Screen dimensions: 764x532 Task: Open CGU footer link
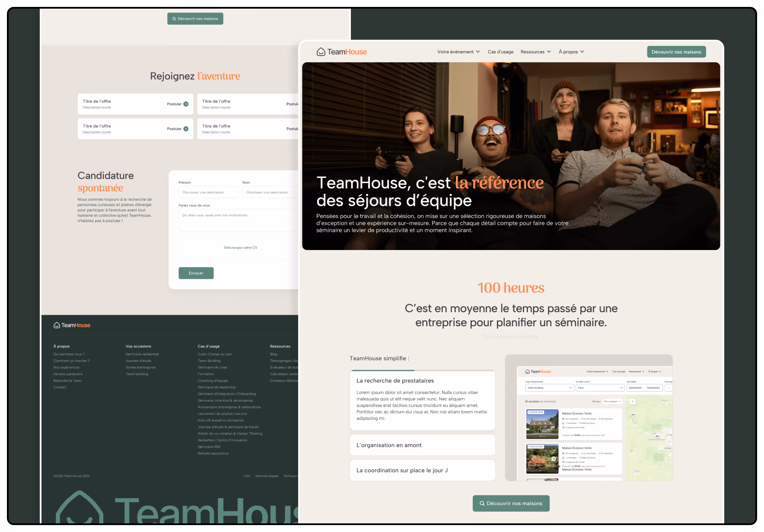coord(247,476)
